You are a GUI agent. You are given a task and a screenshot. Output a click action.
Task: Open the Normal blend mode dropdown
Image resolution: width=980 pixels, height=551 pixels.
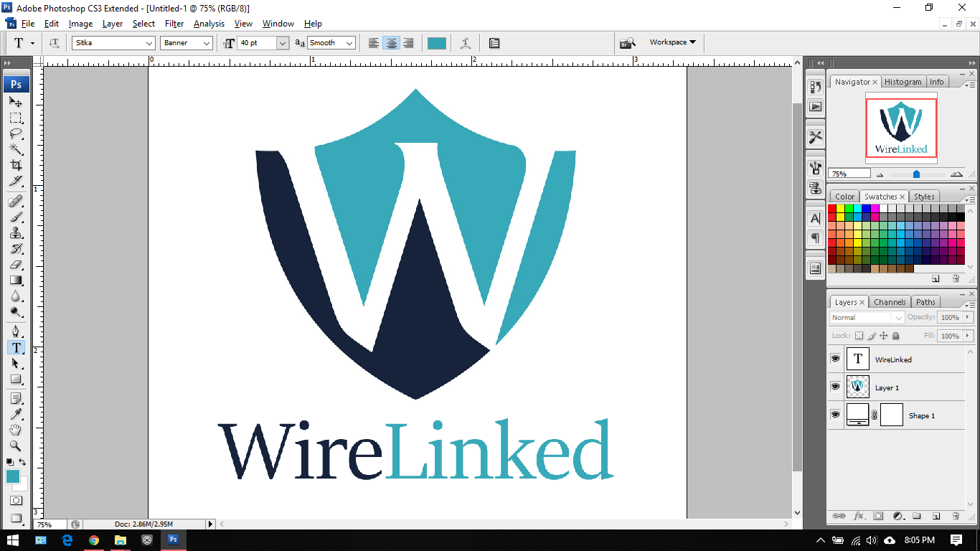point(867,318)
